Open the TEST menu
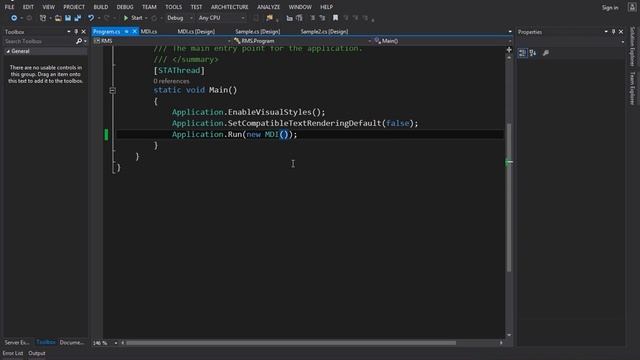Viewport: 640px width, 360px height. pos(196,7)
